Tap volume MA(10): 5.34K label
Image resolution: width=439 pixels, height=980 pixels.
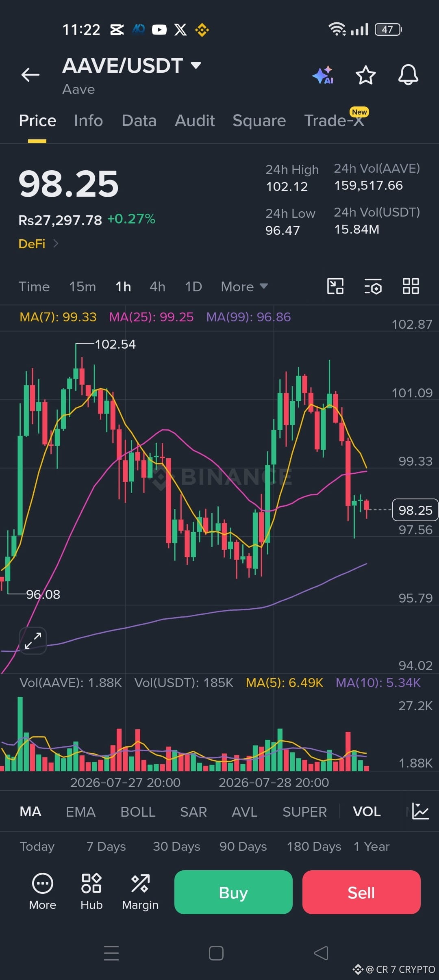click(x=378, y=683)
